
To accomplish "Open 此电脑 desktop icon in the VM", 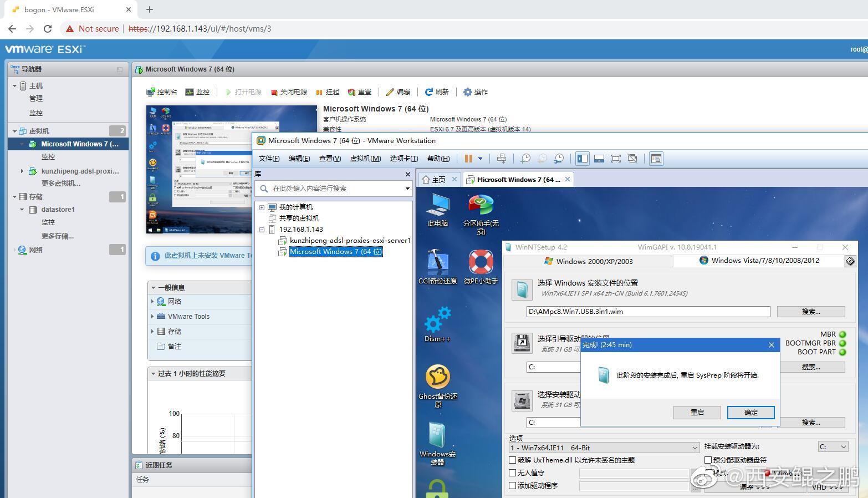I will [438, 210].
